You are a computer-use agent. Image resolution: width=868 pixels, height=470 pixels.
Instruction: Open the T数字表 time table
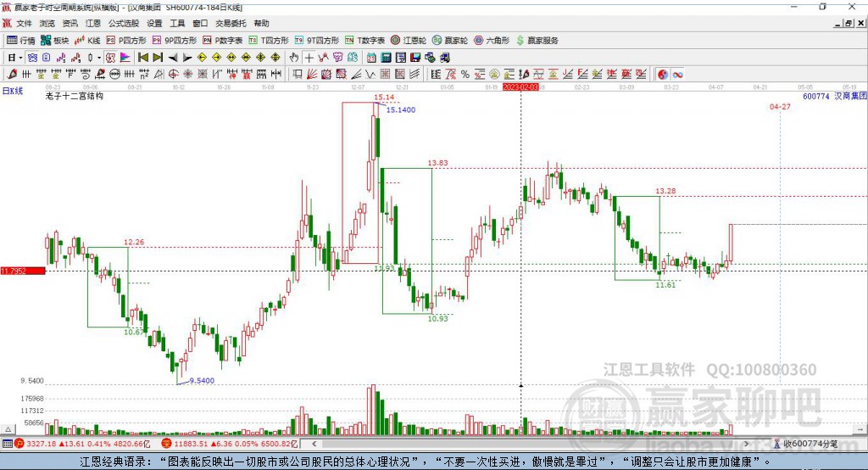coord(364,41)
